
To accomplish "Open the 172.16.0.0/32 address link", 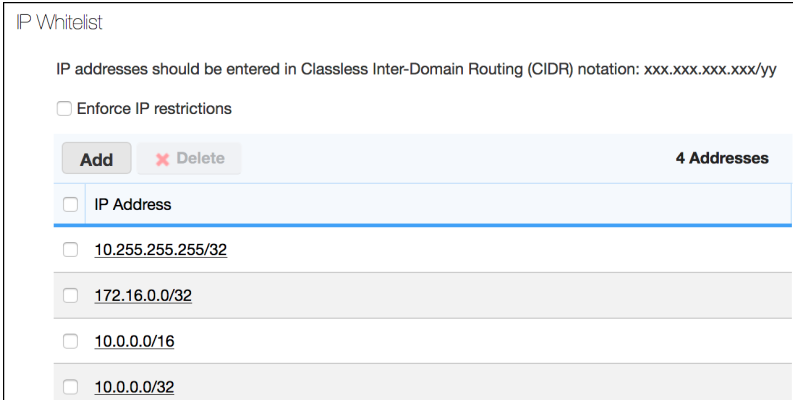I will click(143, 295).
